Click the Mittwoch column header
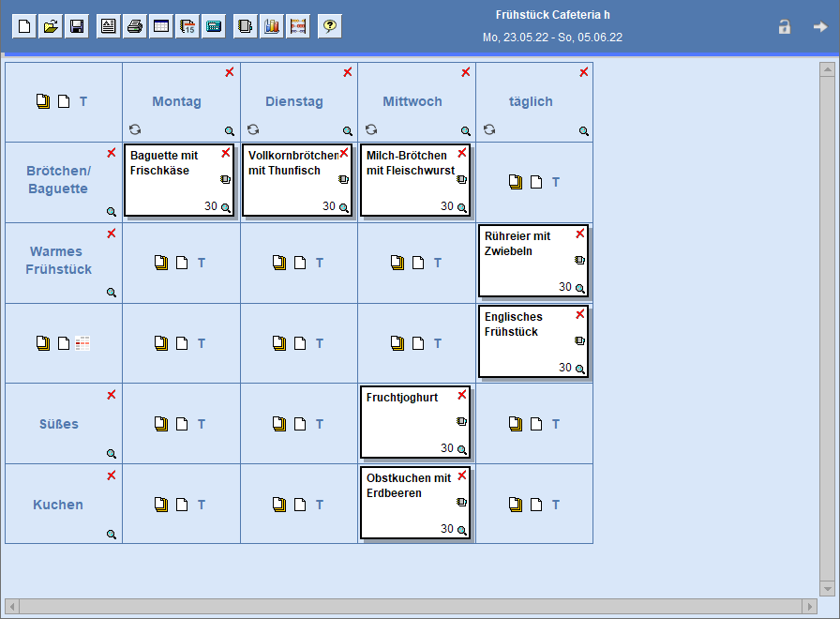The image size is (840, 619). tap(411, 101)
